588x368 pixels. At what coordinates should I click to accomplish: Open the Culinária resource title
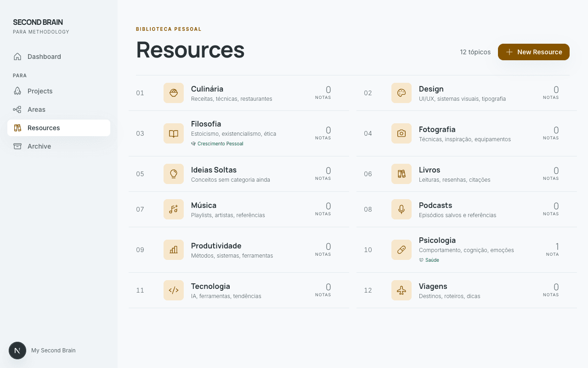tap(207, 89)
